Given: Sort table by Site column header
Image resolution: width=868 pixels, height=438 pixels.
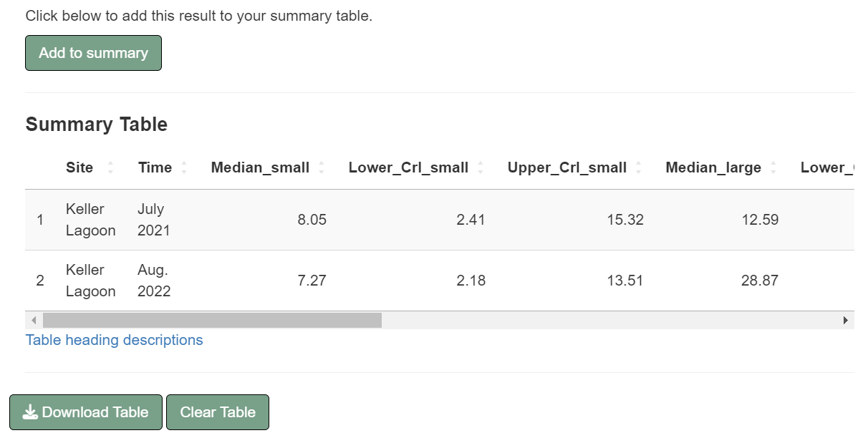Looking at the screenshot, I should coord(79,167).
